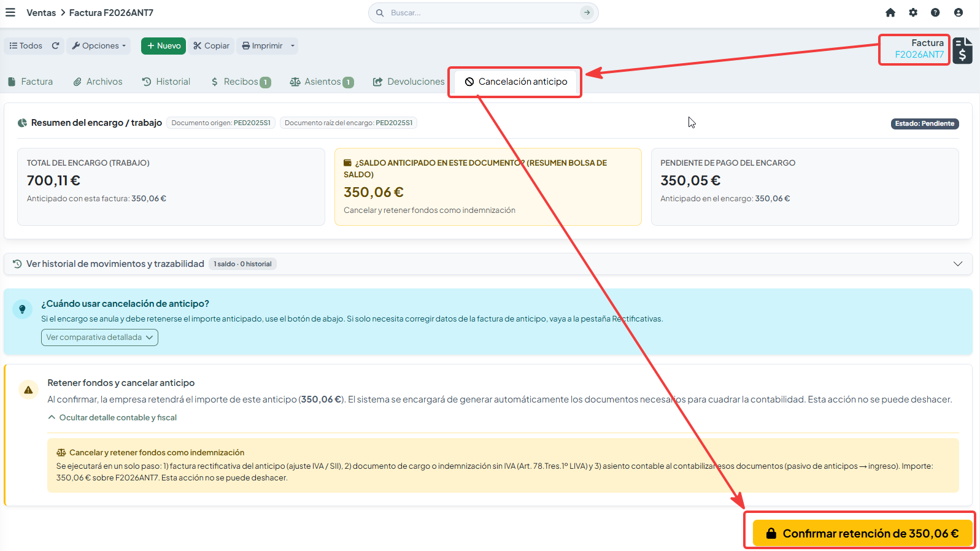The height and width of the screenshot is (551, 980).
Task: Click the 350,05 € pending amount
Action: tap(690, 180)
